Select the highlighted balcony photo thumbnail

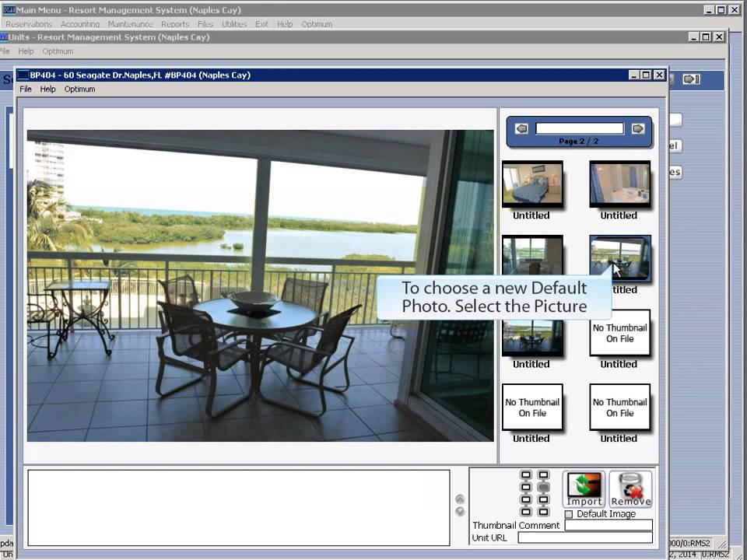click(620, 257)
